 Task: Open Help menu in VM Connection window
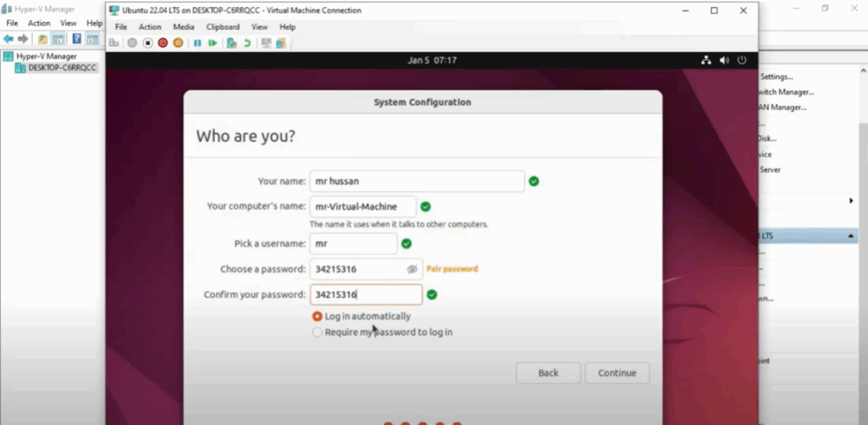(287, 26)
